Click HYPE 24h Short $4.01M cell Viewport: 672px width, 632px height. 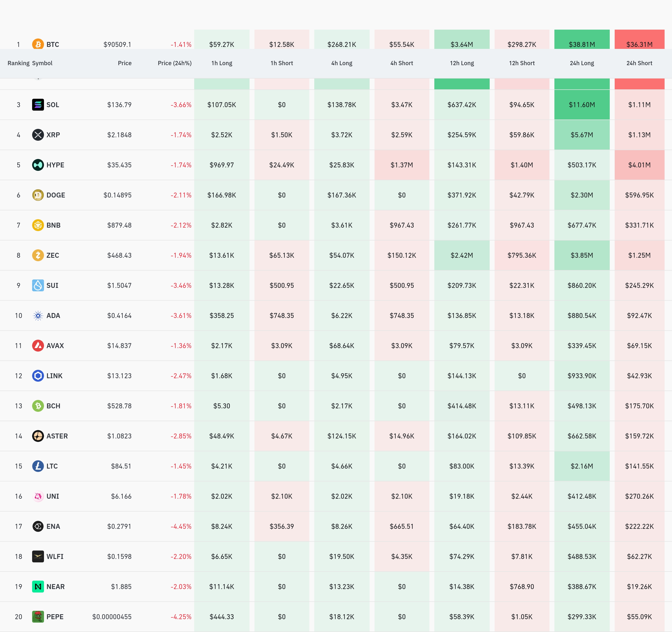(639, 165)
